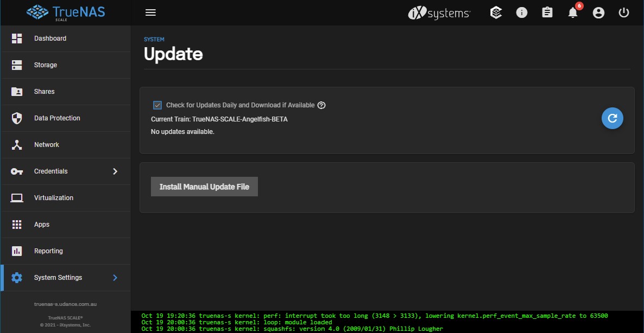Open Network in sidebar
This screenshot has width=644, height=333.
tap(66, 145)
